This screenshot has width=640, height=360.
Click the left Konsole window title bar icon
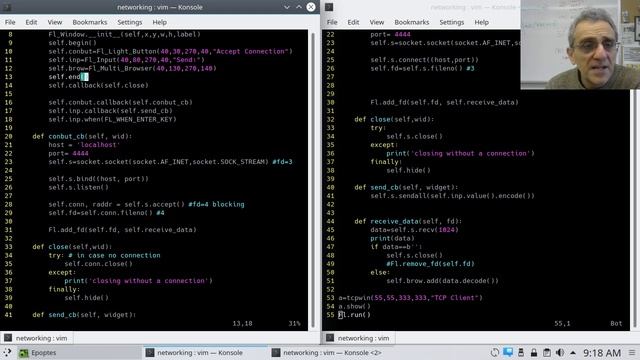pos(7,7)
